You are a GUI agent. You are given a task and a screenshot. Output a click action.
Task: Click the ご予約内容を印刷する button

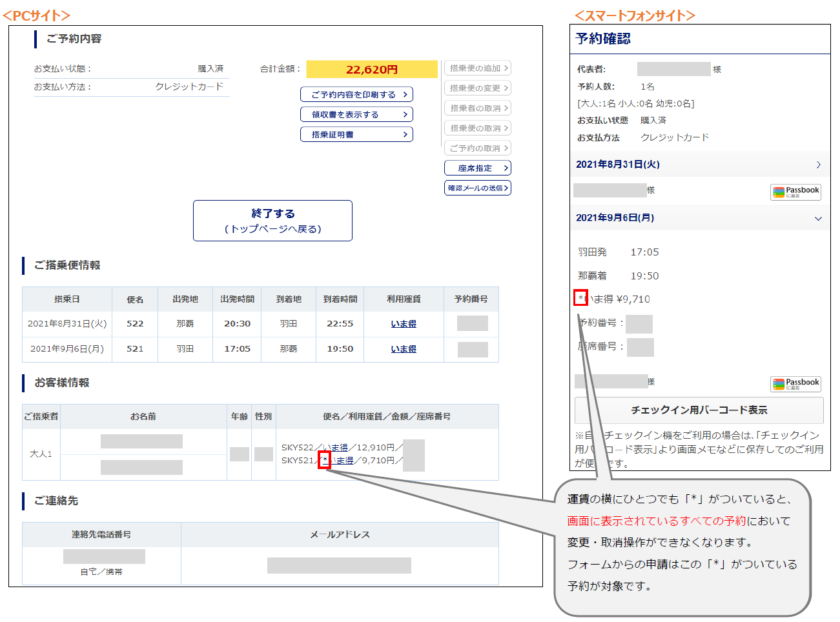tap(356, 94)
